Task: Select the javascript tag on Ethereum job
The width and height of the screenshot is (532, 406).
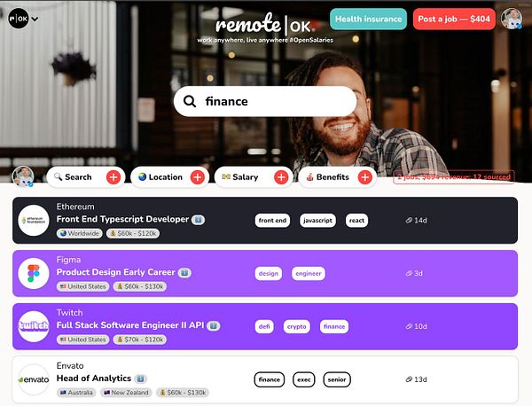Action: click(317, 221)
